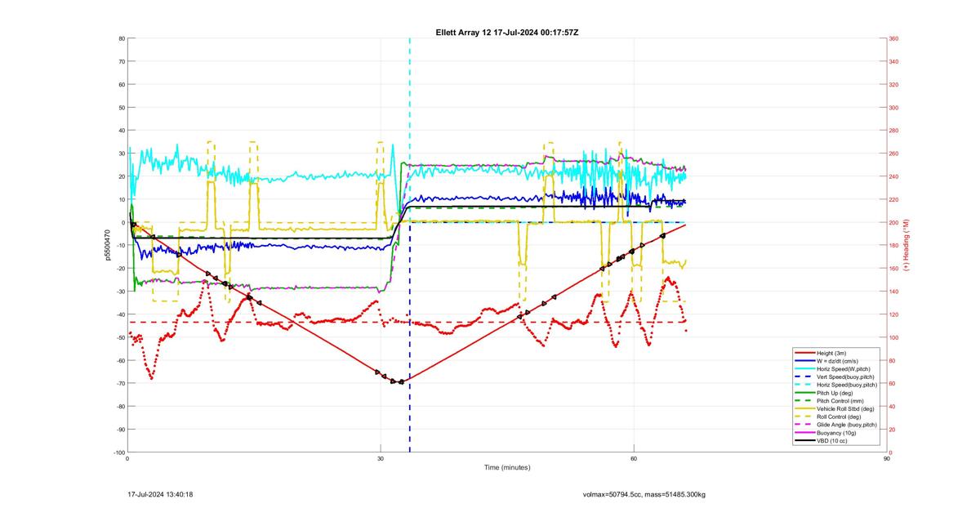980x508 pixels.
Task: Click the right axis tick label '120'
Action: click(x=894, y=314)
